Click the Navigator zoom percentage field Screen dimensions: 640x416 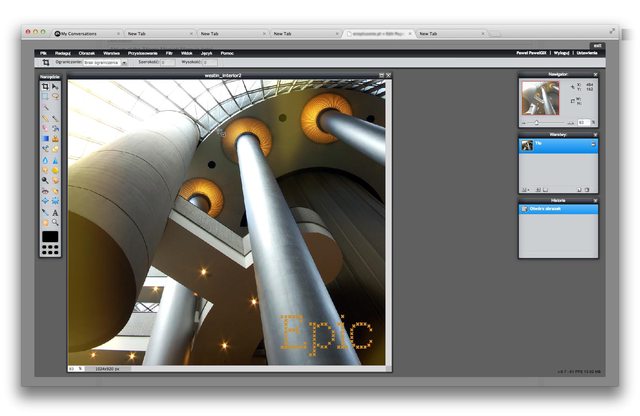584,122
